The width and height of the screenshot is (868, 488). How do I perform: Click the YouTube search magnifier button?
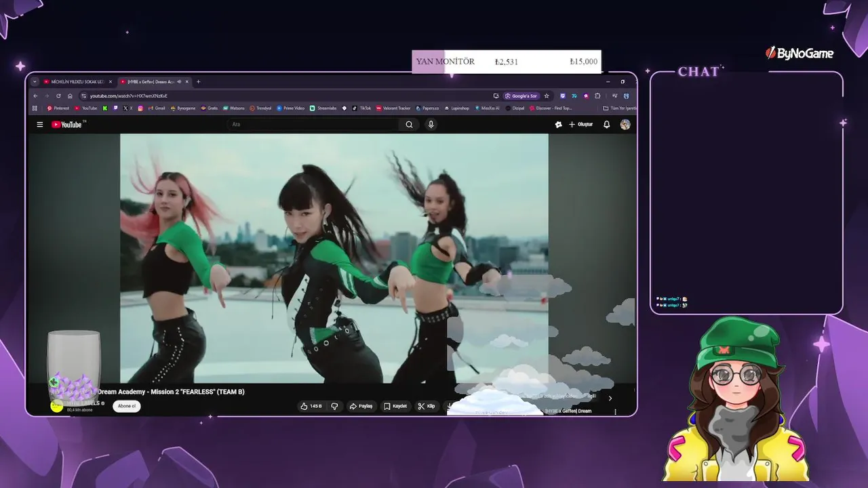point(409,125)
